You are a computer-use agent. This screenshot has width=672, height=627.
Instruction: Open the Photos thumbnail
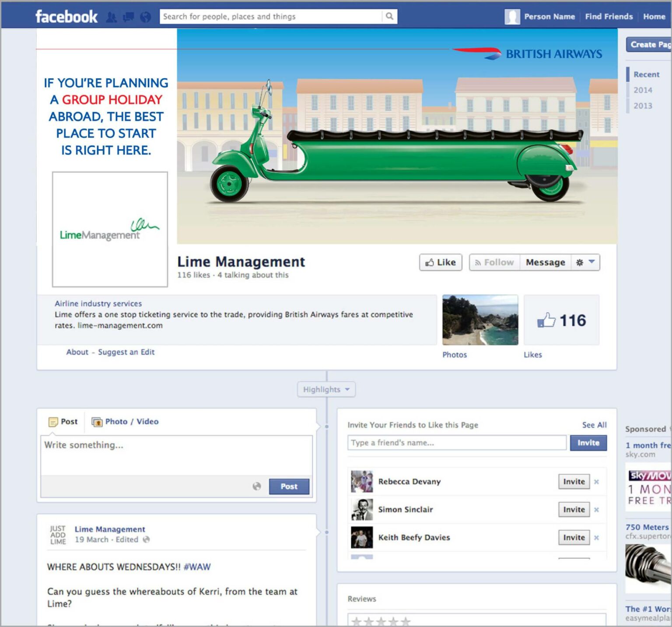(480, 320)
